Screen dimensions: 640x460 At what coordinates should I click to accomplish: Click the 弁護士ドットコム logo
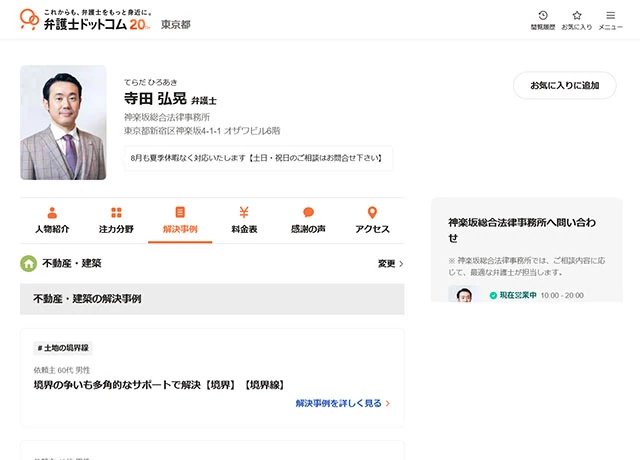(85, 21)
